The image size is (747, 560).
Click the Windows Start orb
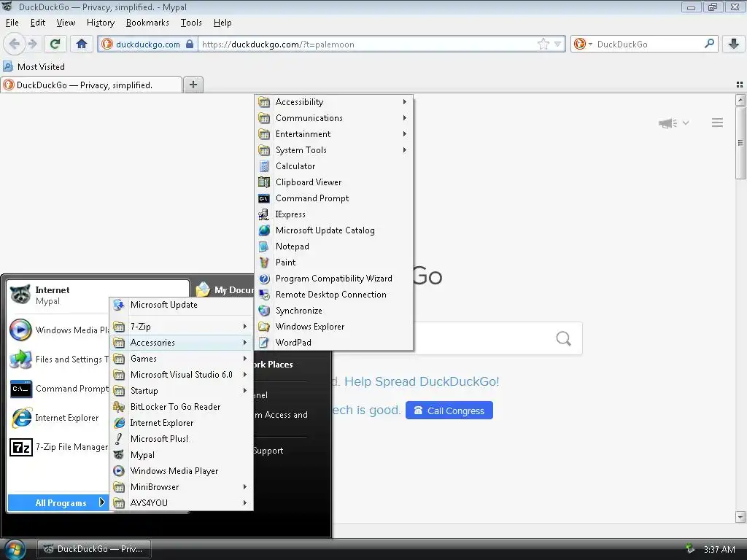pyautogui.click(x=15, y=550)
